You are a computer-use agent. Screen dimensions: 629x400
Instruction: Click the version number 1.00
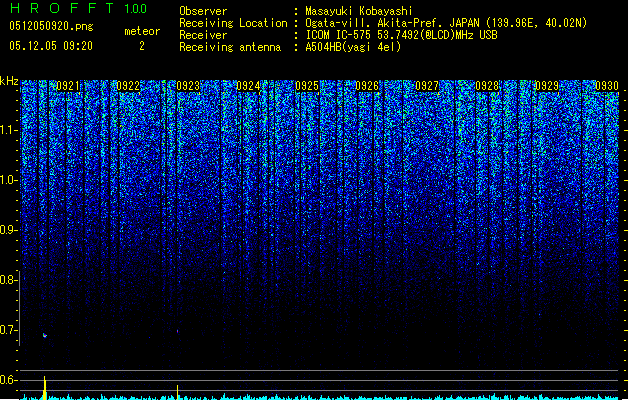coord(136,8)
